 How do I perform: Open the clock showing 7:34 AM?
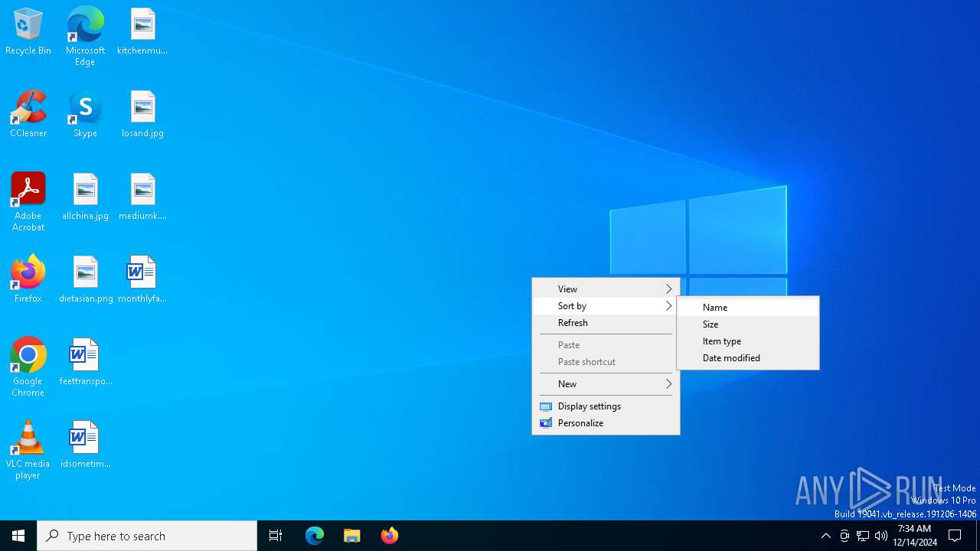915,536
